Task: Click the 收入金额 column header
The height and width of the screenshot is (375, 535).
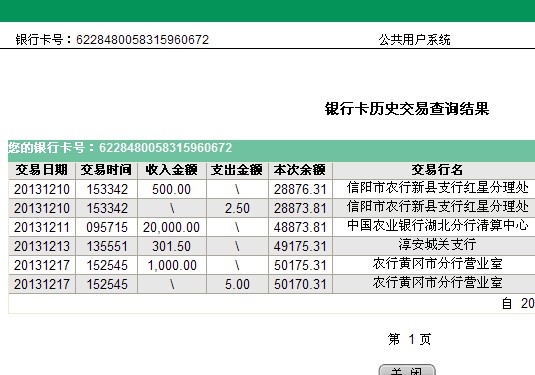Action: 172,170
